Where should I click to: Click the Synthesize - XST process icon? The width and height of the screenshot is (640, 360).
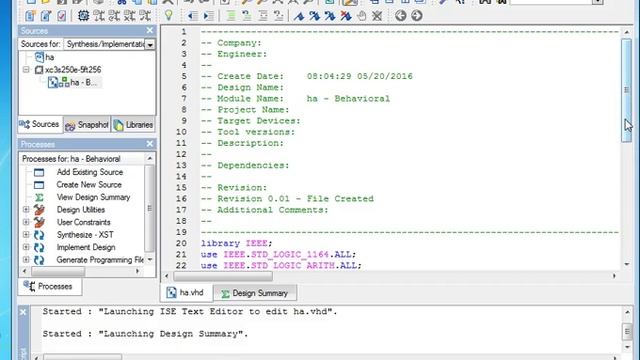click(39, 235)
